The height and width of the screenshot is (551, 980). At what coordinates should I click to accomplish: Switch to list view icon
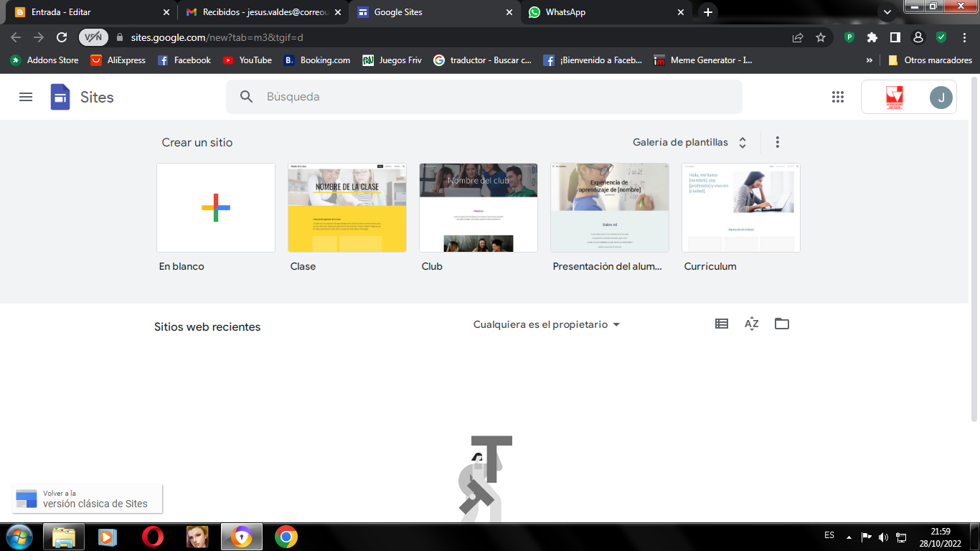click(722, 324)
